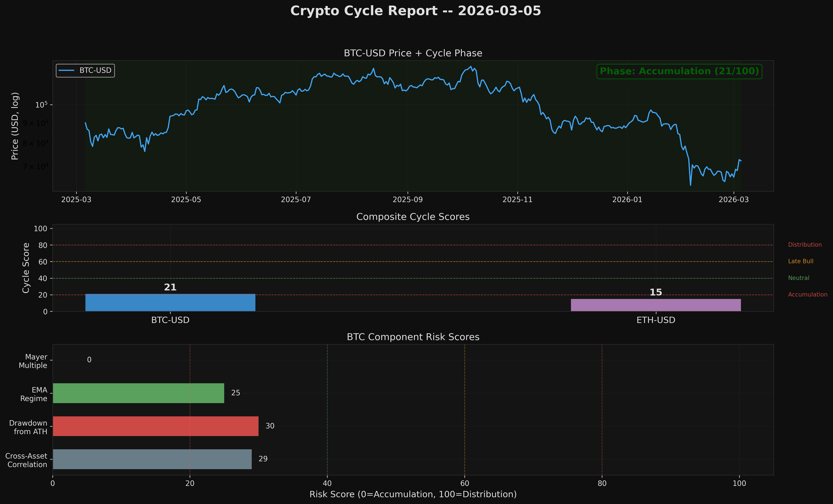Viewport: 833px width, 504px height.
Task: Select the green EMA Regime bar
Action: [138, 393]
